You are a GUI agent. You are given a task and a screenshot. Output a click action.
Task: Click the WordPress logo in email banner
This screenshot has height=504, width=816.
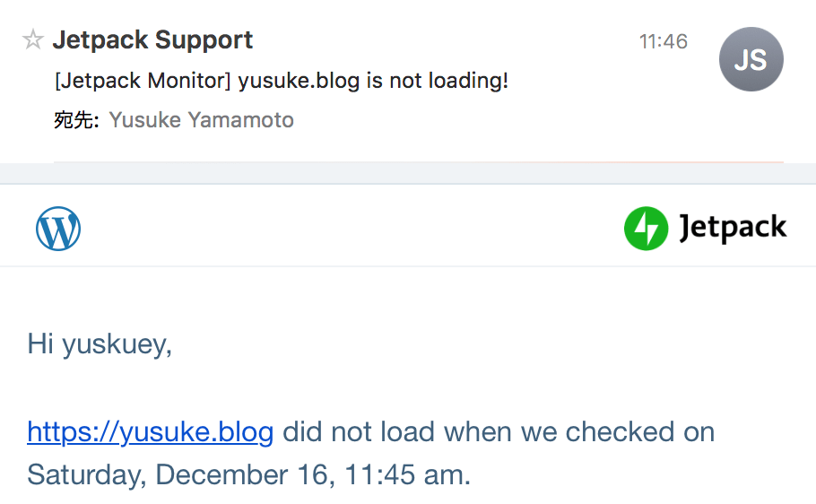point(58,229)
